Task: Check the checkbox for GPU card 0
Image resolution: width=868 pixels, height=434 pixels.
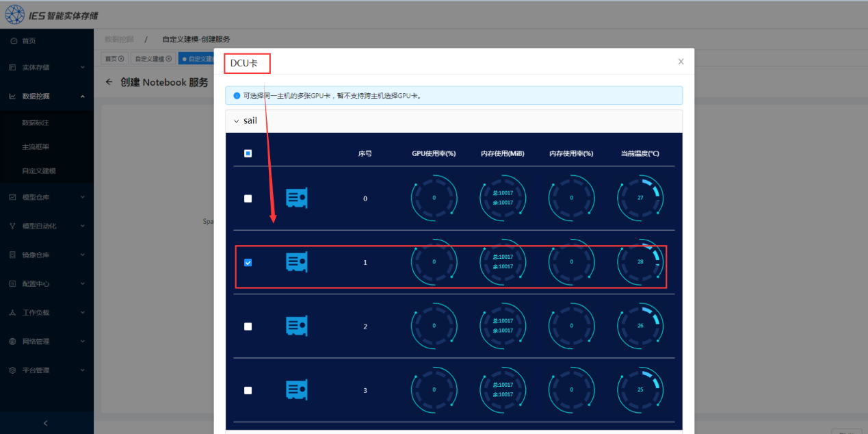Action: 248,199
